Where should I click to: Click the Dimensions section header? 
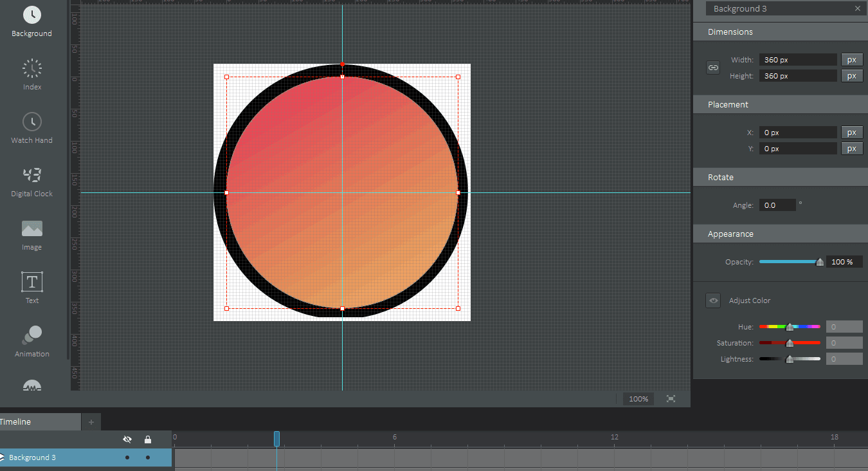(x=781, y=32)
